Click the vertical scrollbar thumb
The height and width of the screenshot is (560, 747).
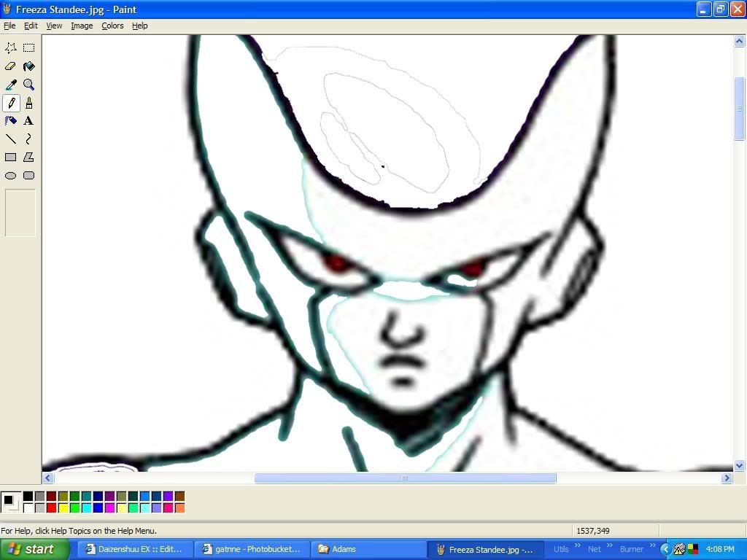pos(740,109)
